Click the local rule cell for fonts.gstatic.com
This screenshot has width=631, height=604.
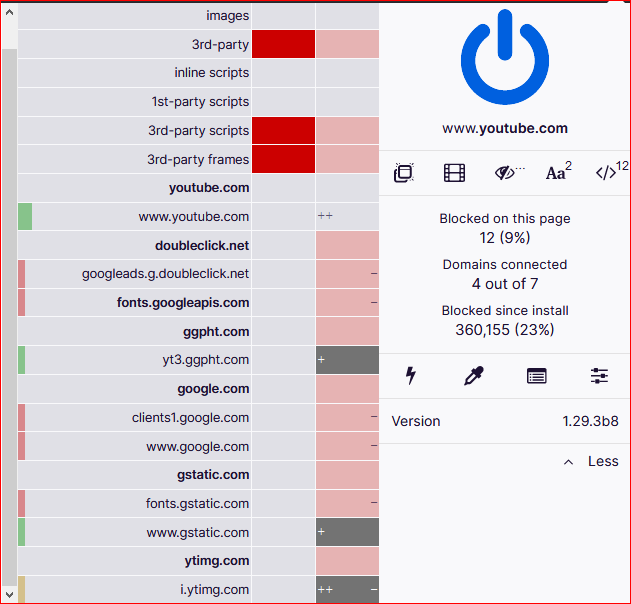coord(347,503)
